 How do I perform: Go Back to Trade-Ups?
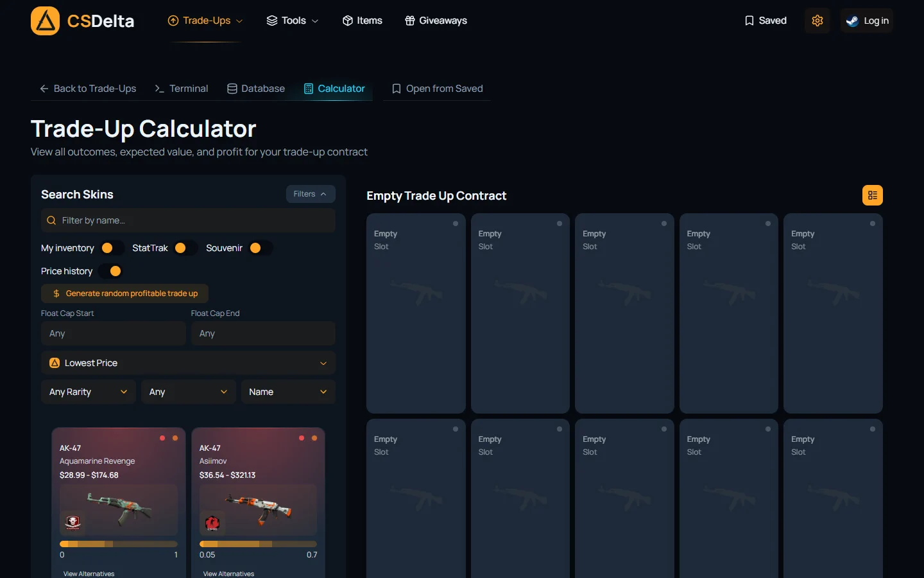(88, 89)
